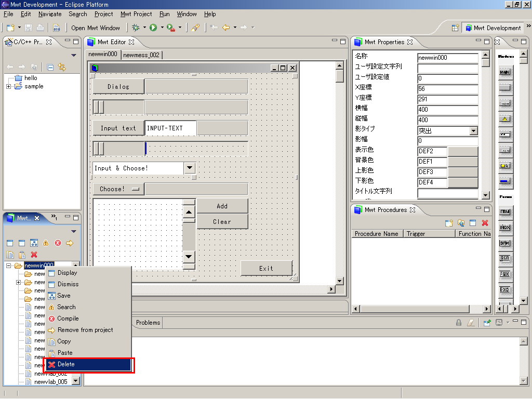Click the Open Mwt Window button
532x399 pixels.
click(x=96, y=28)
